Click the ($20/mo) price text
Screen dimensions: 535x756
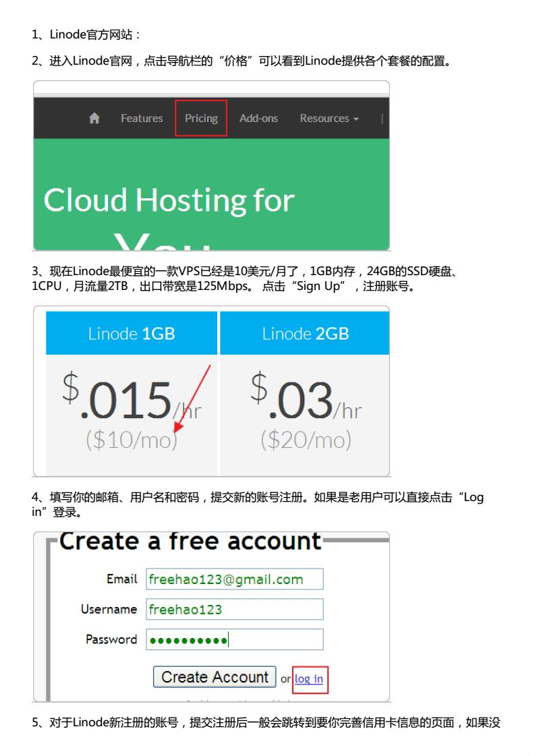tap(306, 440)
